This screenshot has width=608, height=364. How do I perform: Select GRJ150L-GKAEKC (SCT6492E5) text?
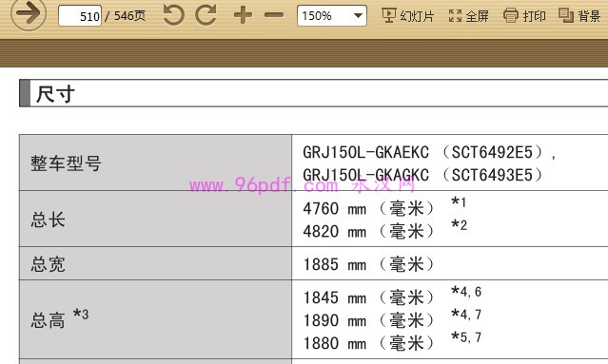[x=424, y=152]
